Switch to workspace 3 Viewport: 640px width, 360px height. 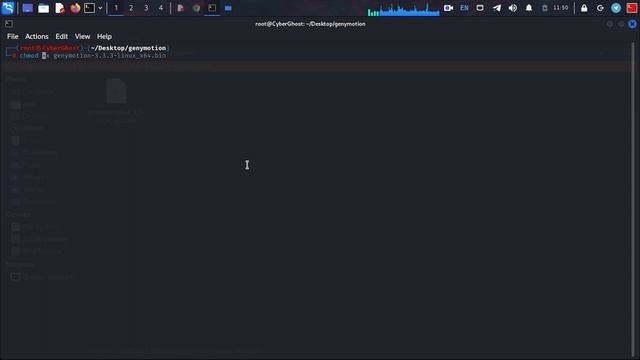pos(146,8)
